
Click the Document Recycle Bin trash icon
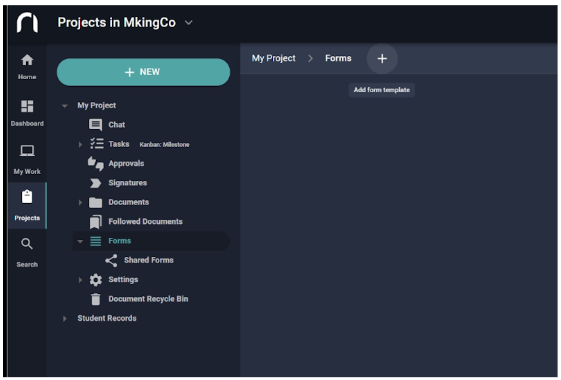coord(96,299)
